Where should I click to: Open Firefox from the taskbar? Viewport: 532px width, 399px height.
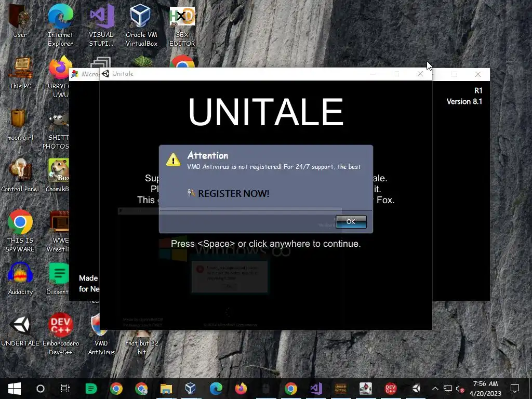pyautogui.click(x=241, y=389)
